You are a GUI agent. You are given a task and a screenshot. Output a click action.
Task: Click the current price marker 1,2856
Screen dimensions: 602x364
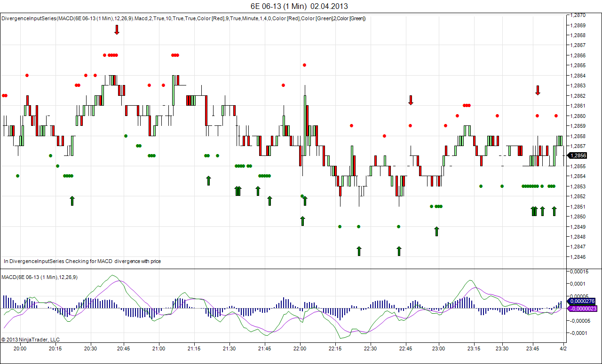click(578, 156)
